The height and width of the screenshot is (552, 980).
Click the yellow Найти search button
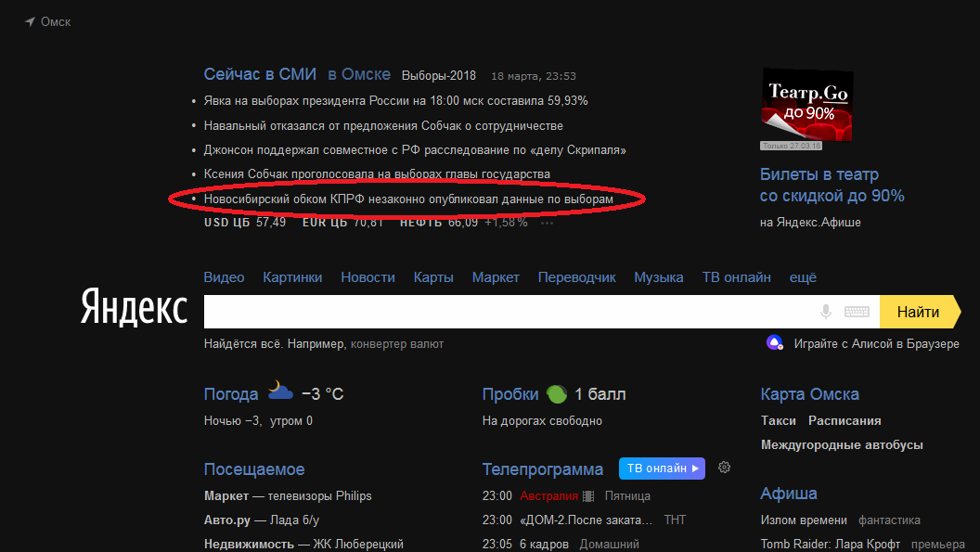coord(920,312)
